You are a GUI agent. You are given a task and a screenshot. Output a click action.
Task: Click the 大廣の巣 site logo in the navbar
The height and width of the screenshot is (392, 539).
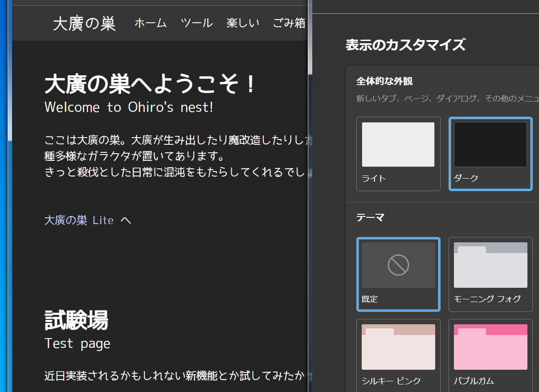[x=84, y=24]
